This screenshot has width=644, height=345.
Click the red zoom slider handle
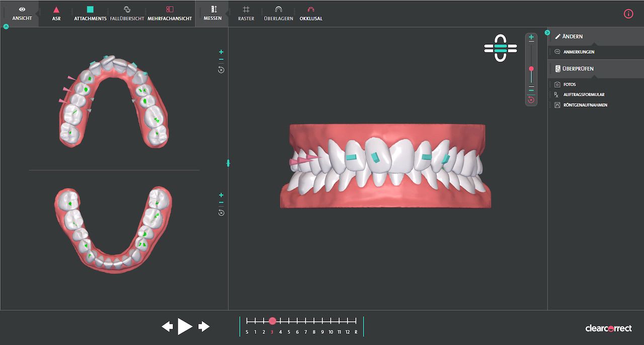click(x=531, y=69)
